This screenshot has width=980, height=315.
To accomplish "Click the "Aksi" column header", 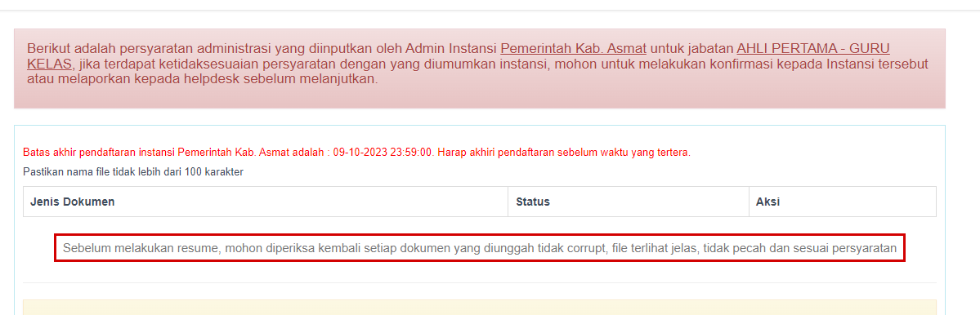I will [x=843, y=202].
